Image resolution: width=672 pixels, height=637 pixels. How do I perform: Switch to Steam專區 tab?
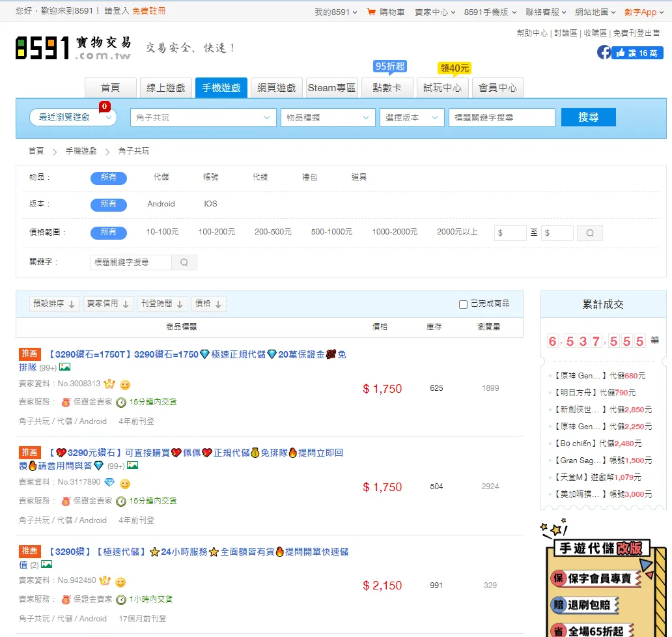331,88
